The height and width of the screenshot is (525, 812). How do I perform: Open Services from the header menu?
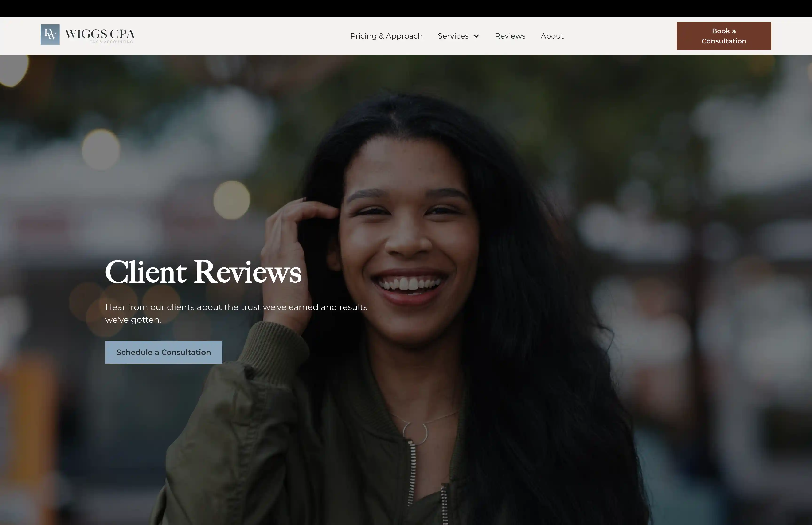point(453,36)
